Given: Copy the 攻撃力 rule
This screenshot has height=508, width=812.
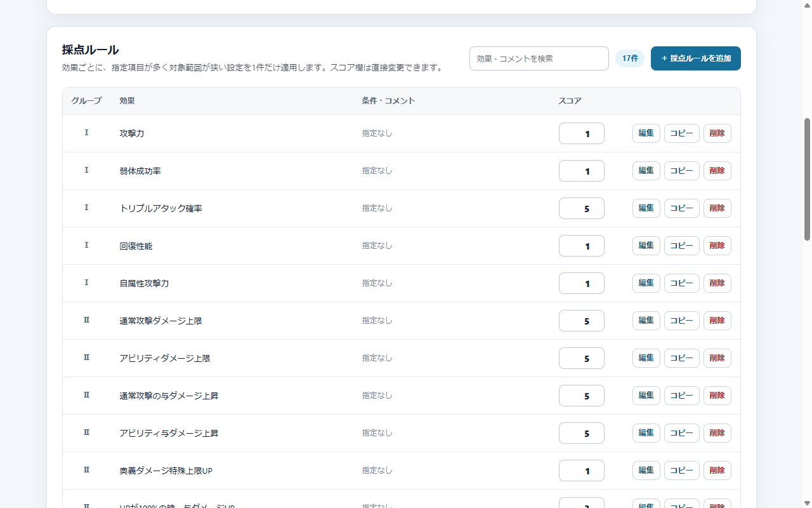Looking at the screenshot, I should pyautogui.click(x=681, y=133).
